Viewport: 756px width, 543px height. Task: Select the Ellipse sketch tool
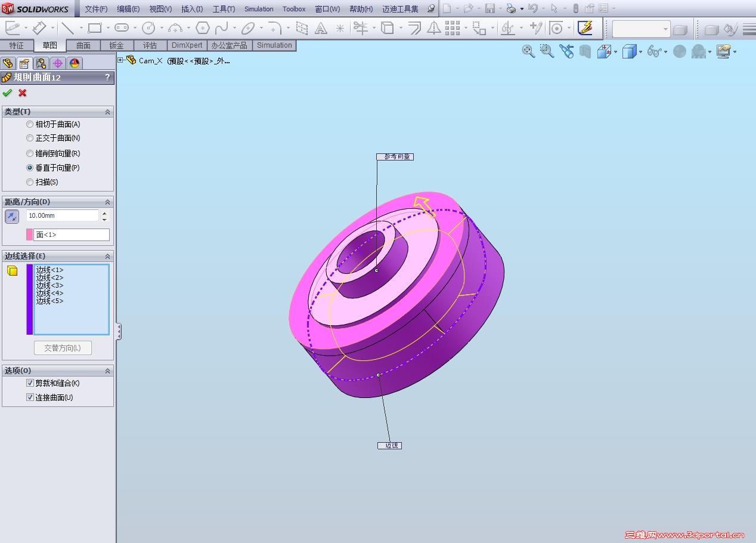[248, 27]
